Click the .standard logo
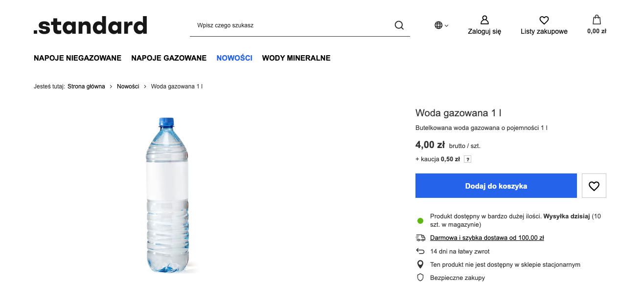The height and width of the screenshot is (299, 644). pos(91,25)
